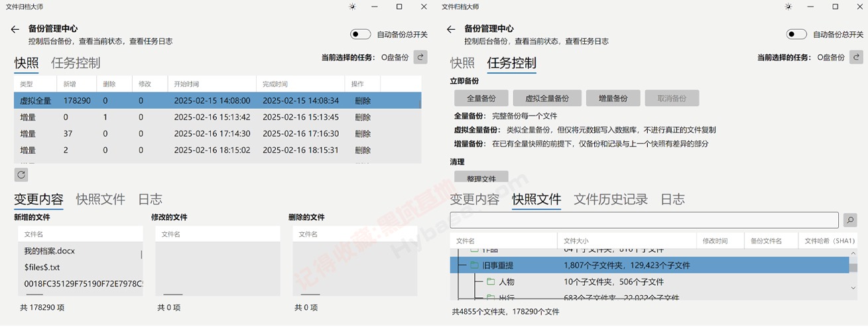Screen dimensions: 868x327
Task: Delete the snapshot started at 2025-02-16 17:14:30
Action: 363,134
